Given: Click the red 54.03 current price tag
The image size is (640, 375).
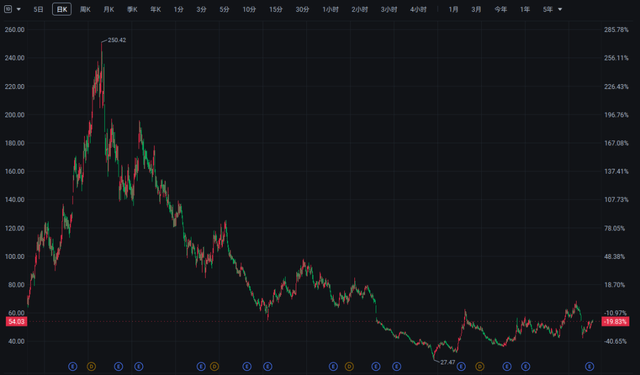Looking at the screenshot, I should click(x=16, y=322).
